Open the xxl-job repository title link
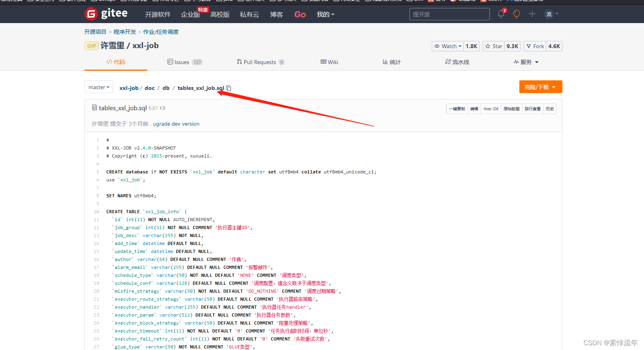The height and width of the screenshot is (350, 644). coord(145,46)
